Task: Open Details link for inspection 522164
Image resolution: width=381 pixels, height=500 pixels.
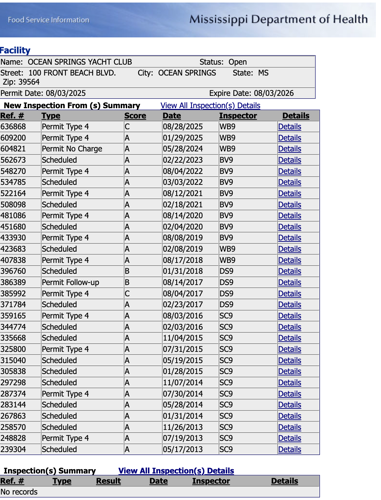Action: coord(289,193)
